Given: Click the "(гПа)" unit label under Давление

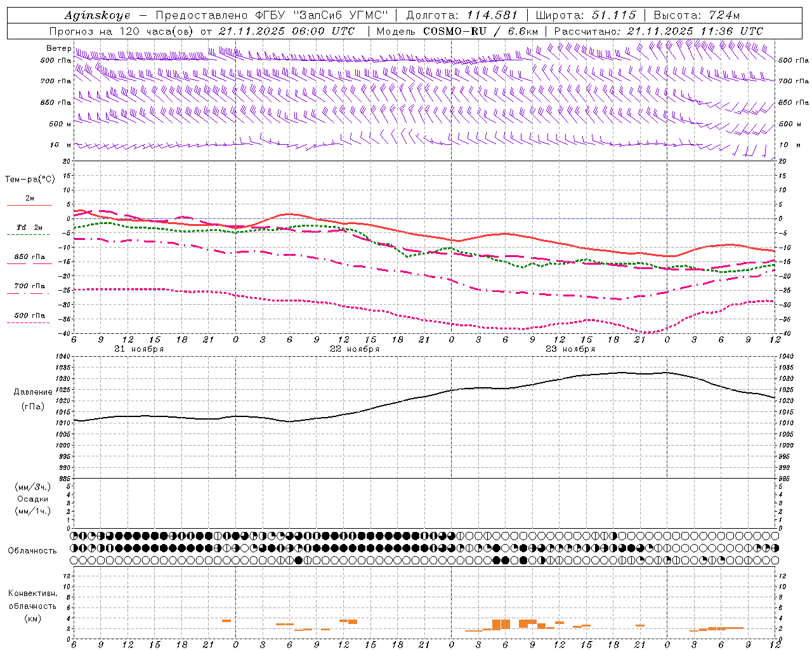Looking at the screenshot, I should [x=33, y=406].
